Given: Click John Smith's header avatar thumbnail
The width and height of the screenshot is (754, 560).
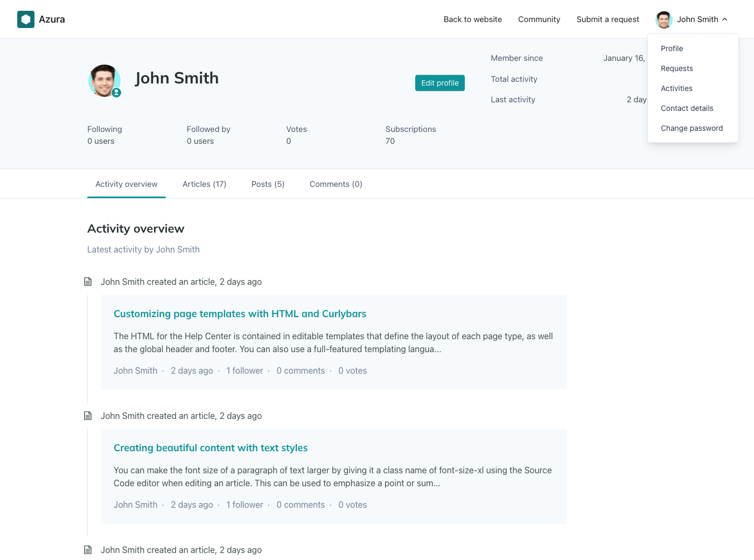Looking at the screenshot, I should click(x=664, y=19).
